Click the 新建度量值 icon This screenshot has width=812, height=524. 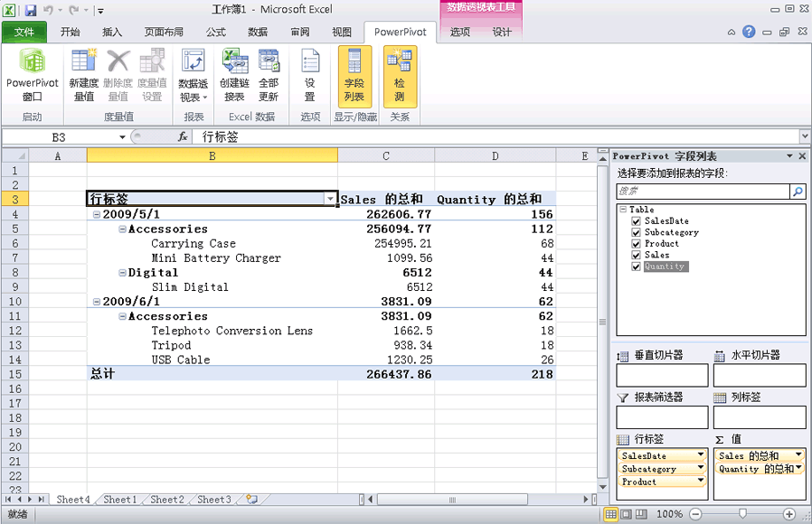pos(83,77)
